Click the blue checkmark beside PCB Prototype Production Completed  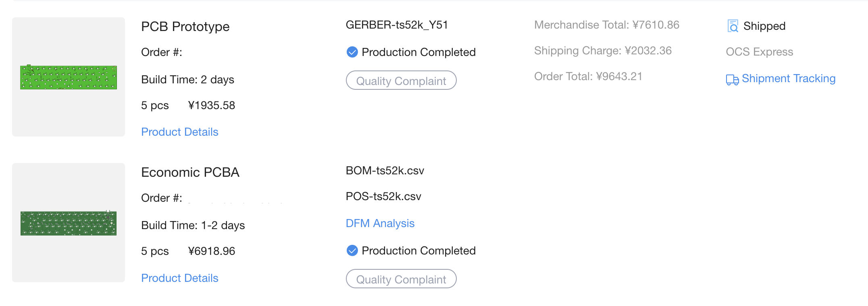pos(352,52)
